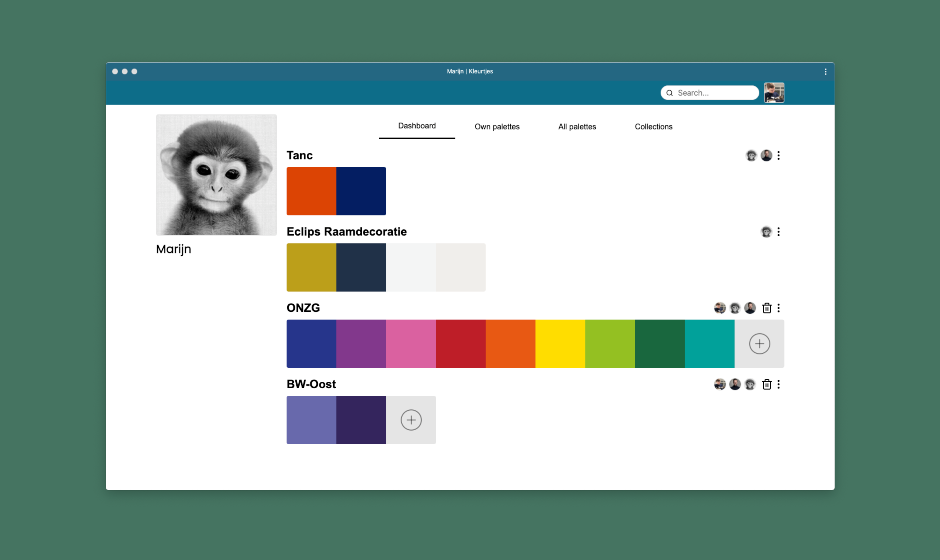Click bearded man avatar on Tanc row
940x560 pixels.
[x=766, y=155]
